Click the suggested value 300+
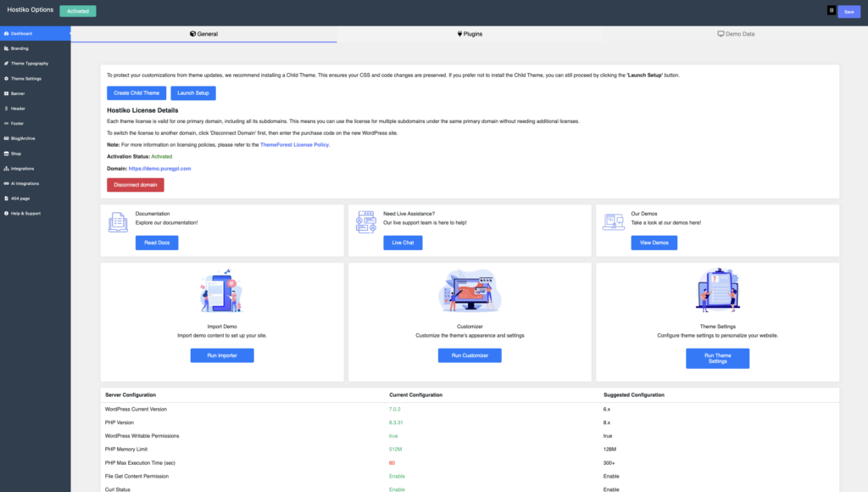The image size is (868, 492). 609,462
